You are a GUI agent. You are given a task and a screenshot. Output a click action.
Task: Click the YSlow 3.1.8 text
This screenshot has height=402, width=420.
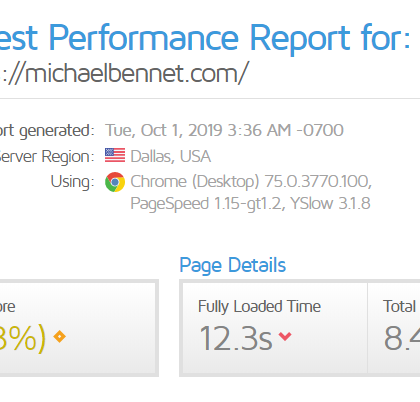330,203
